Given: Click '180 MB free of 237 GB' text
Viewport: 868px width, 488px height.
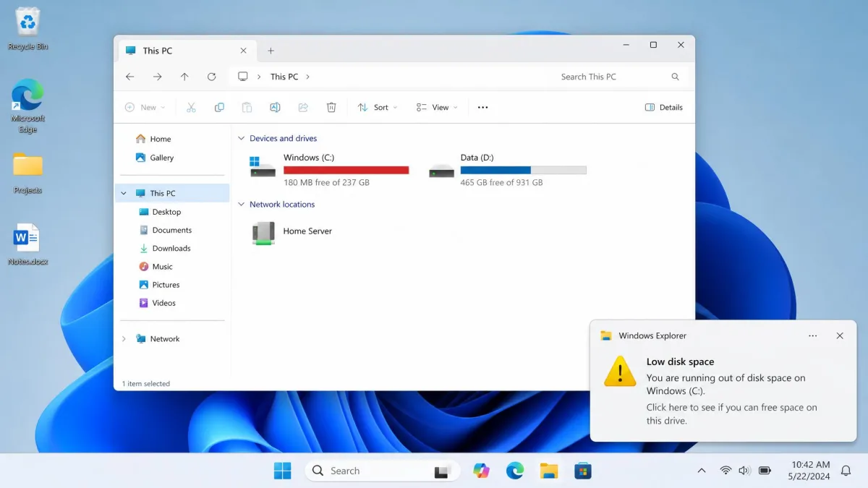Looking at the screenshot, I should point(326,183).
